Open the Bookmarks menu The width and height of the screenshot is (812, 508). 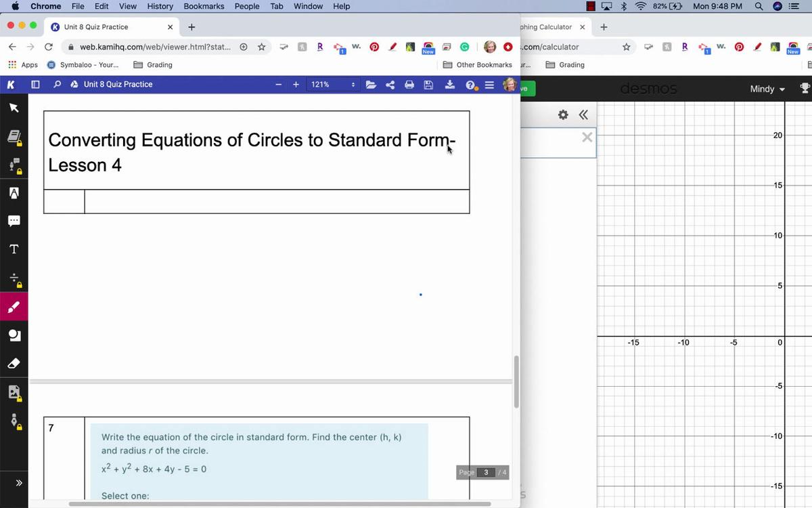[204, 6]
